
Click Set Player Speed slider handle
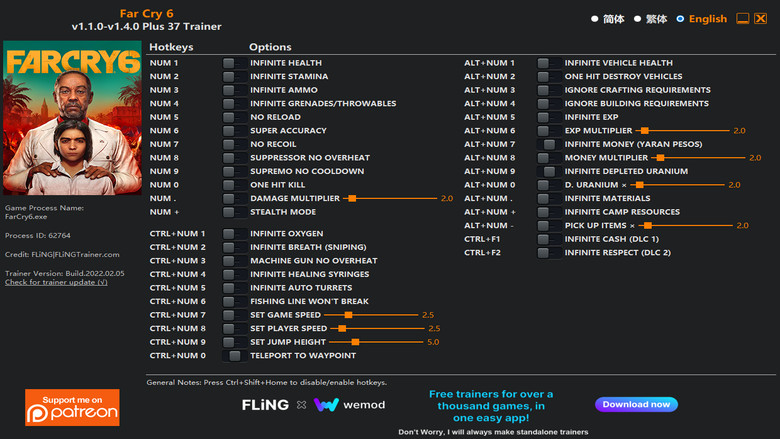pos(342,329)
